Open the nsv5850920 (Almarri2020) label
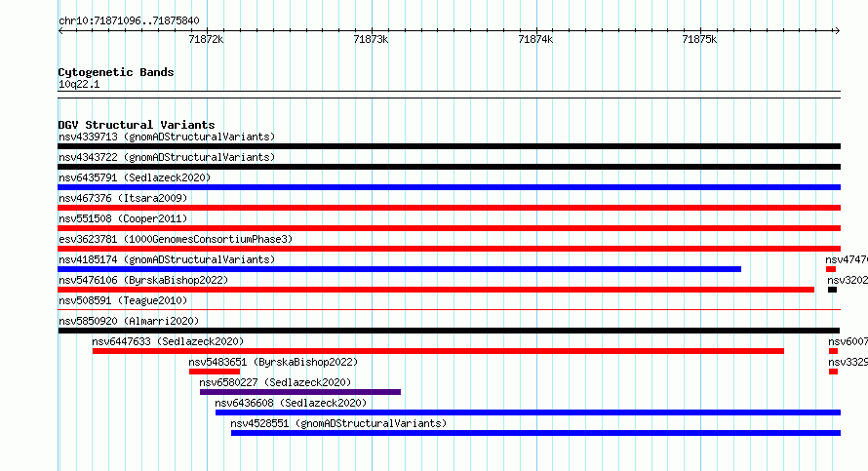Image resolution: width=868 pixels, height=471 pixels. pyautogui.click(x=129, y=321)
